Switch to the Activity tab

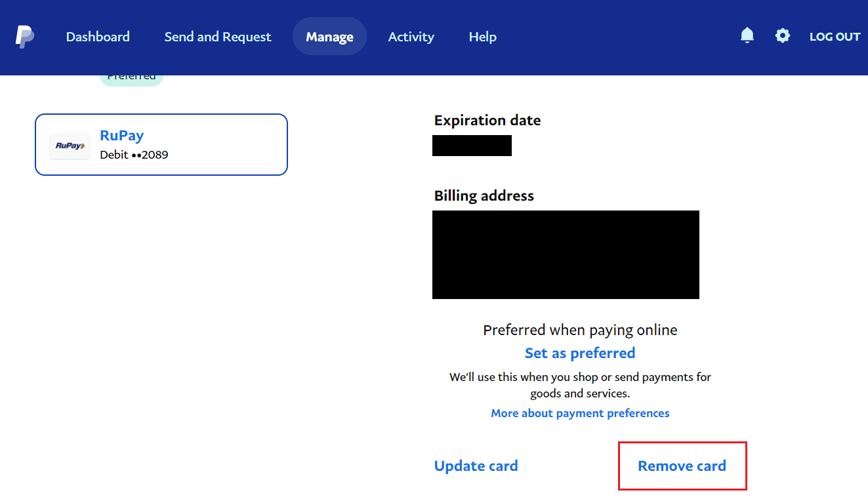coord(411,37)
